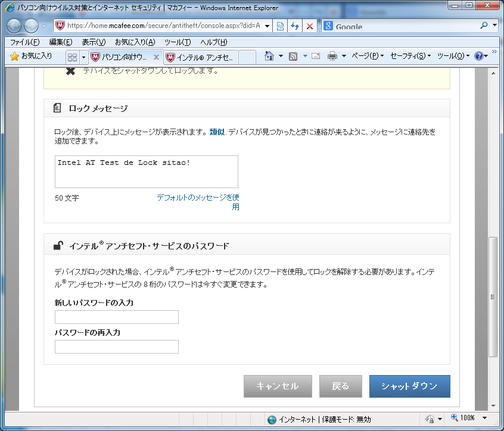Open the 編集(E) menu
This screenshot has width=504, height=431.
coord(60,42)
